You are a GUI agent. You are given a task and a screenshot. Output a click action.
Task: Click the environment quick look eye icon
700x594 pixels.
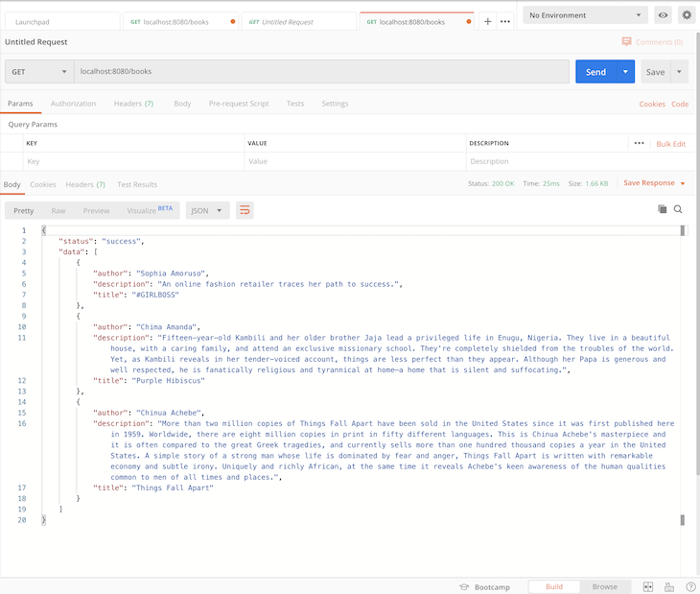pos(663,15)
